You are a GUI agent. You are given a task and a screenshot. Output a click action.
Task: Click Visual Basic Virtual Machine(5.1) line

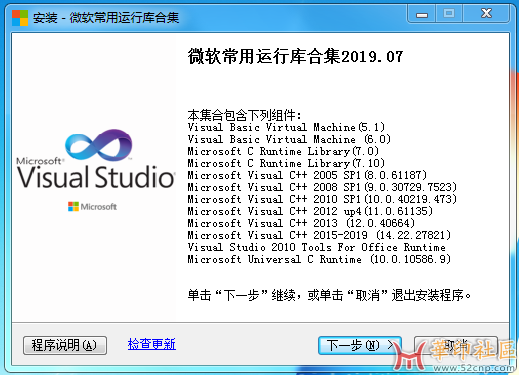click(x=286, y=127)
